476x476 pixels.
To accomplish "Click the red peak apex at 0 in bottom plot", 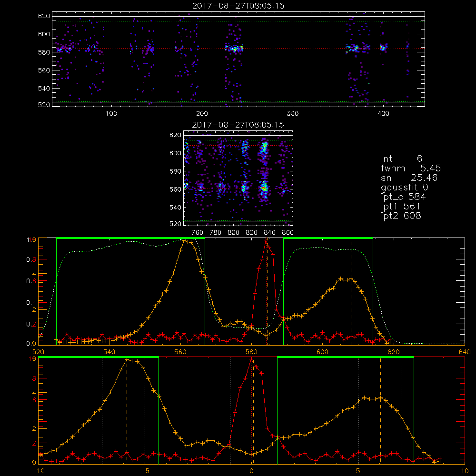I will click(x=251, y=359).
